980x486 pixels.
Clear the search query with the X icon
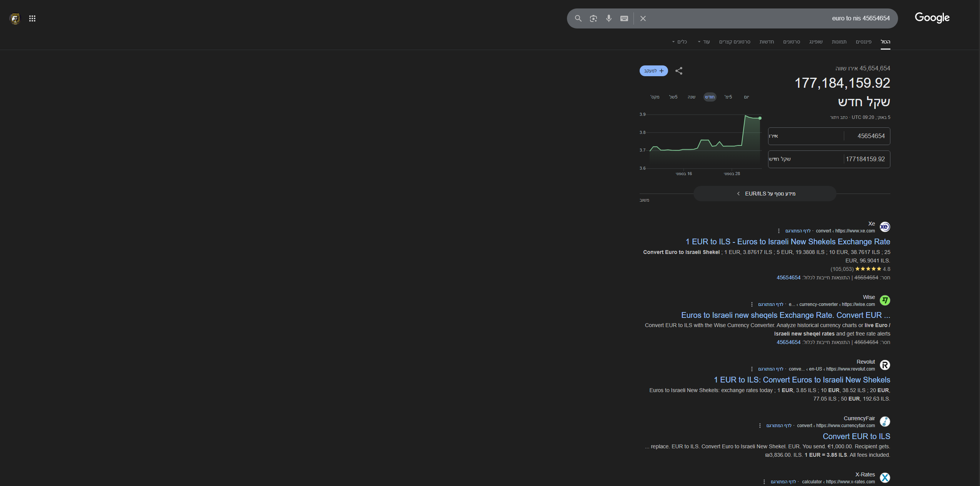[643, 18]
